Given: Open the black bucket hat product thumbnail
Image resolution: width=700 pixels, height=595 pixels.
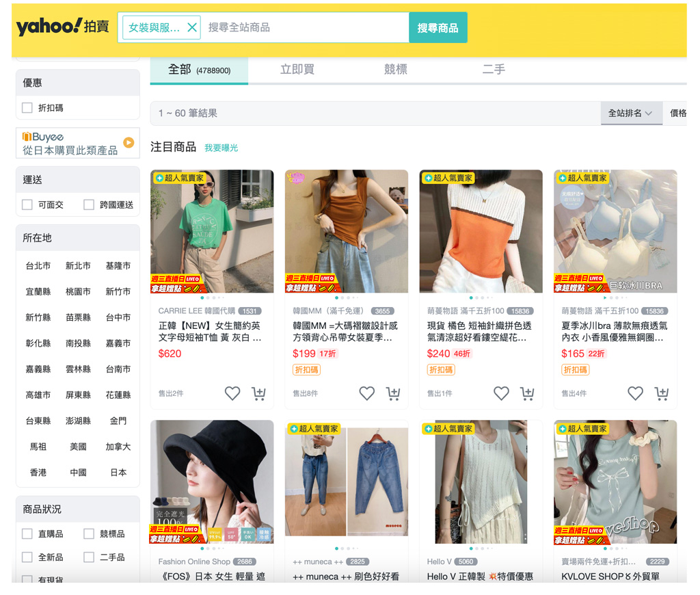Looking at the screenshot, I should click(x=212, y=481).
